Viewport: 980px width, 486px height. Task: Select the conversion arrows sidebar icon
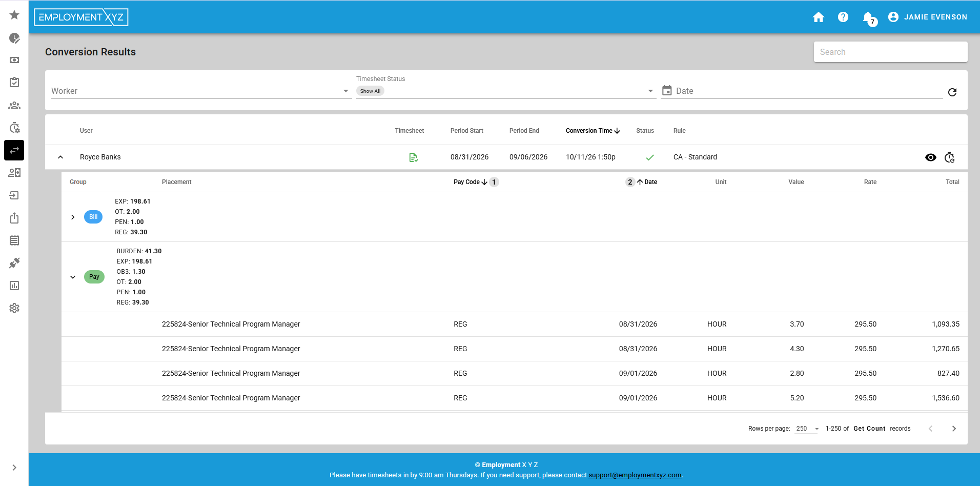(x=14, y=150)
